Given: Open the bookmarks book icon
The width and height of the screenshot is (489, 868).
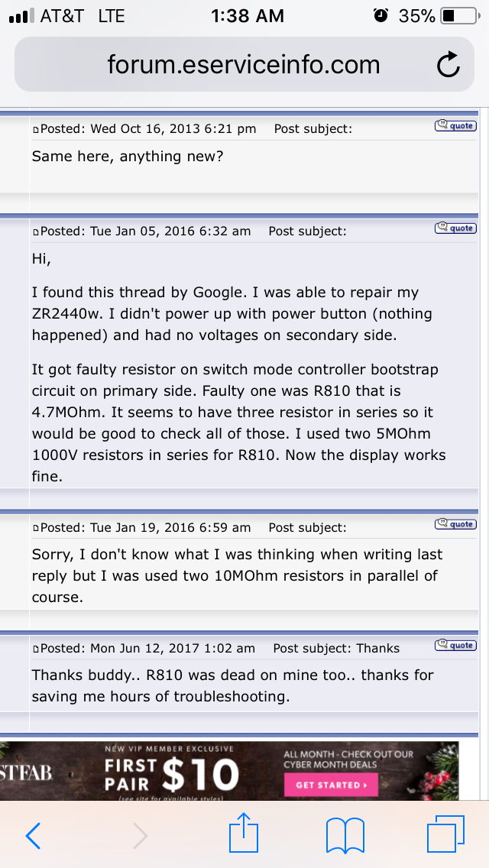Looking at the screenshot, I should pyautogui.click(x=345, y=835).
